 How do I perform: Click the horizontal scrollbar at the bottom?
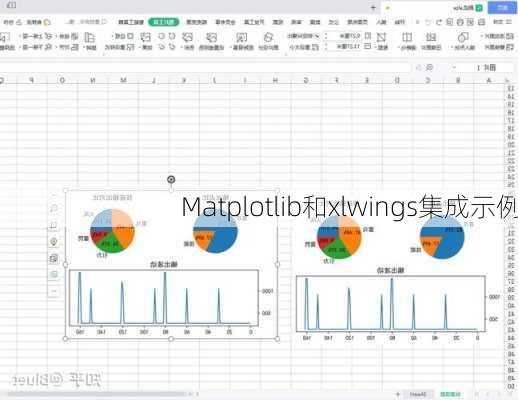tap(97, 394)
